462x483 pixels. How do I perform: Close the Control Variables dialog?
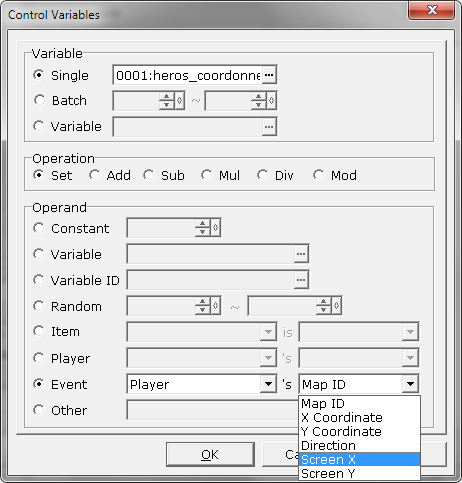[x=431, y=10]
